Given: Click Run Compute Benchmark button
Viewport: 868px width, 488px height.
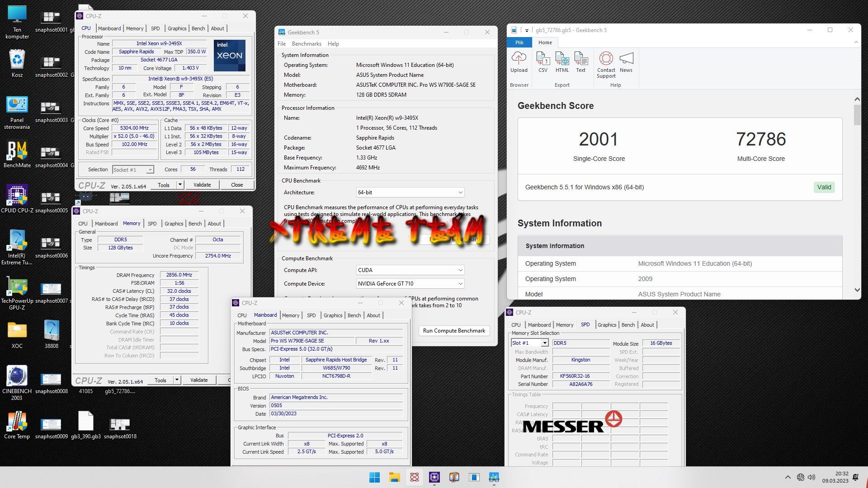Looking at the screenshot, I should click(454, 331).
